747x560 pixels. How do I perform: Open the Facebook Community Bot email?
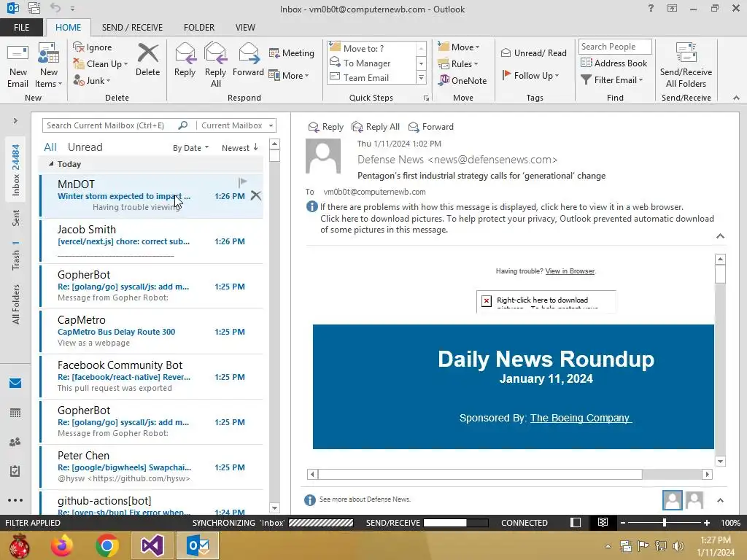tap(152, 377)
